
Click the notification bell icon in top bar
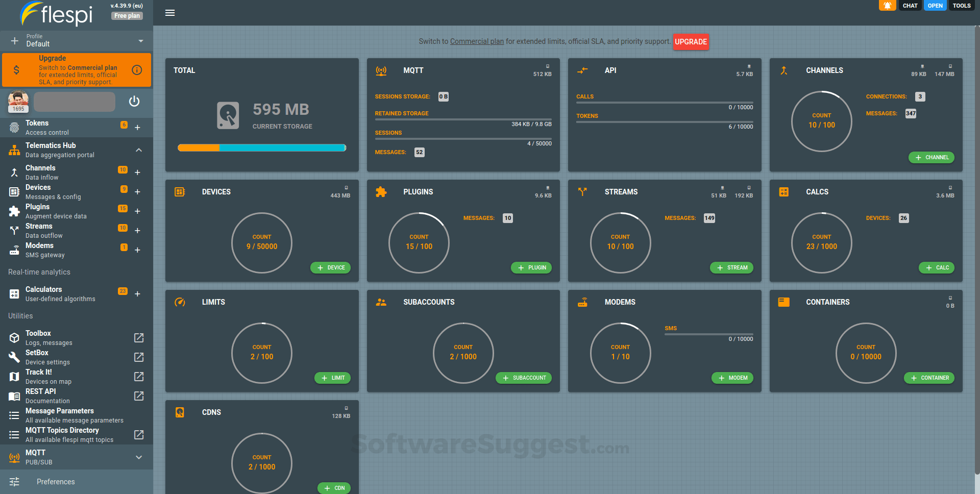887,6
